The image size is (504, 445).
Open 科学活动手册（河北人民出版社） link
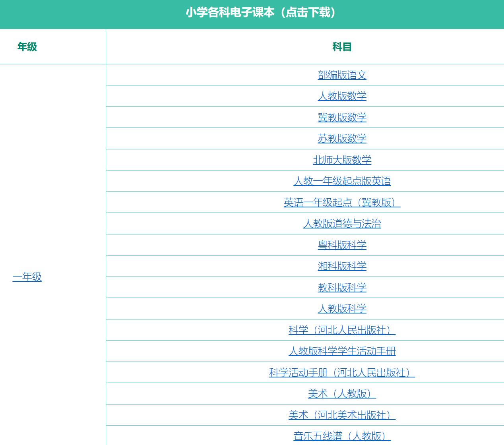pyautogui.click(x=342, y=372)
